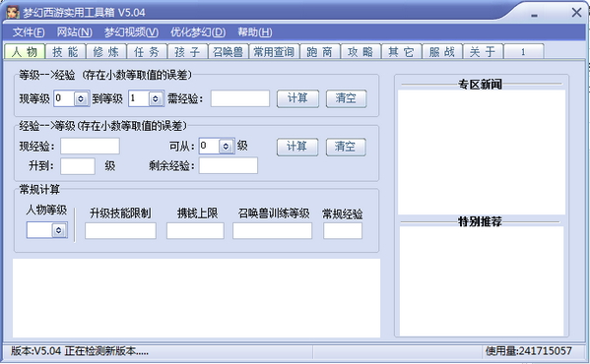Click 清空 in the 等级-->经验 section
Image resolution: width=590 pixels, height=364 pixels.
(x=346, y=98)
